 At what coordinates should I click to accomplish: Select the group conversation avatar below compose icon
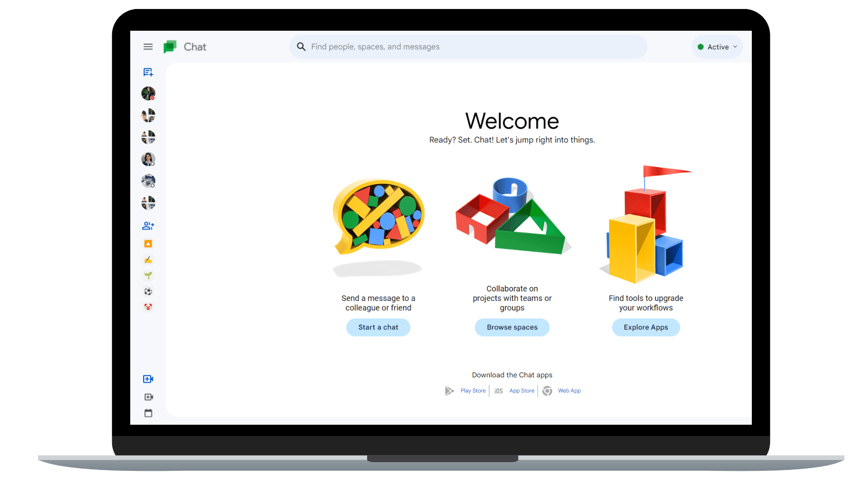pos(148,115)
